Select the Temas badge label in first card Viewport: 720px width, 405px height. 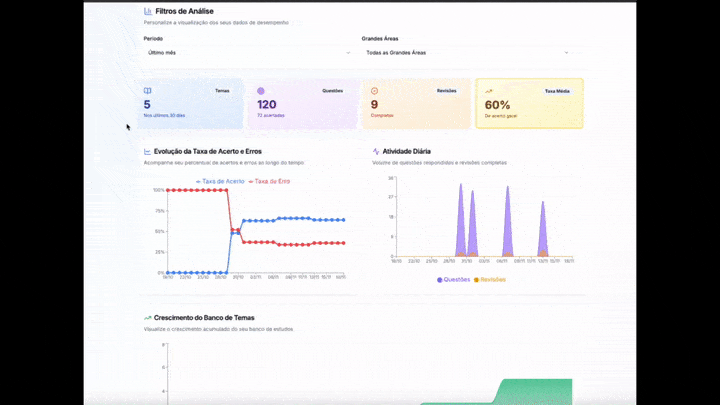tap(222, 91)
